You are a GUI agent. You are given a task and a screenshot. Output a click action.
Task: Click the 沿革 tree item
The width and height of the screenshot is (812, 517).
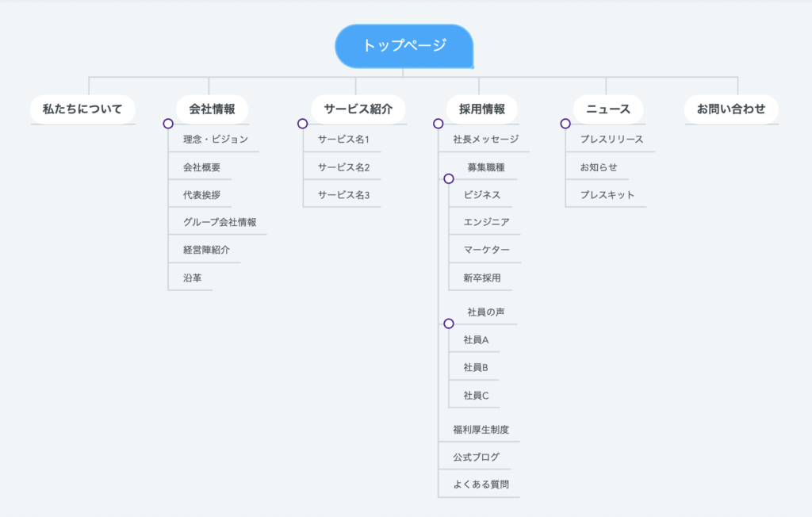coord(193,278)
